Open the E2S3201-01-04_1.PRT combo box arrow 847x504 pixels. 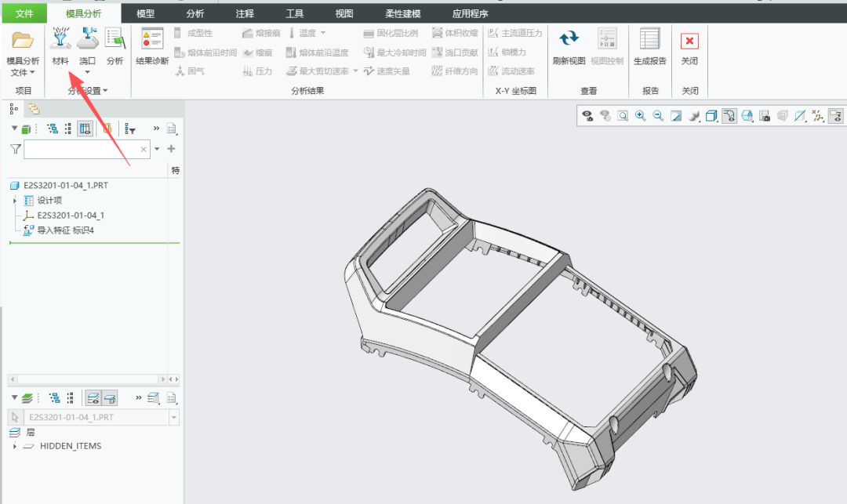click(x=174, y=417)
